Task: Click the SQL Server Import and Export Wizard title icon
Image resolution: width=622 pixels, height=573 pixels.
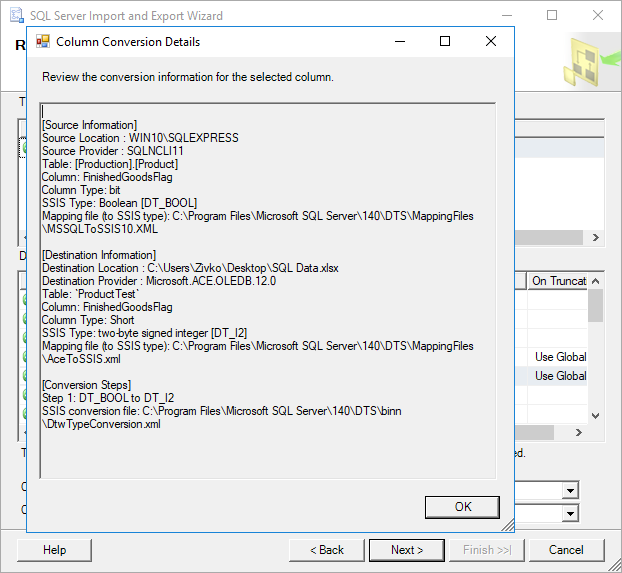Action: click(17, 15)
